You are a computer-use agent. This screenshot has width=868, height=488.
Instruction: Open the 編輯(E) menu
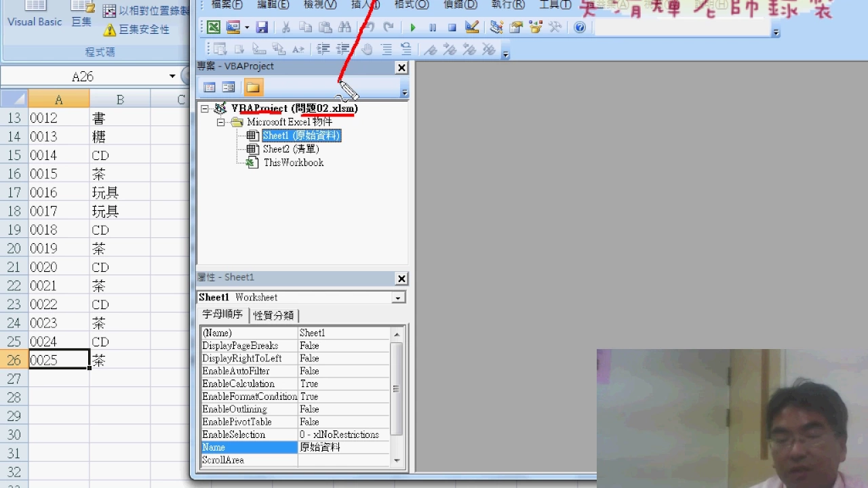pyautogui.click(x=273, y=5)
